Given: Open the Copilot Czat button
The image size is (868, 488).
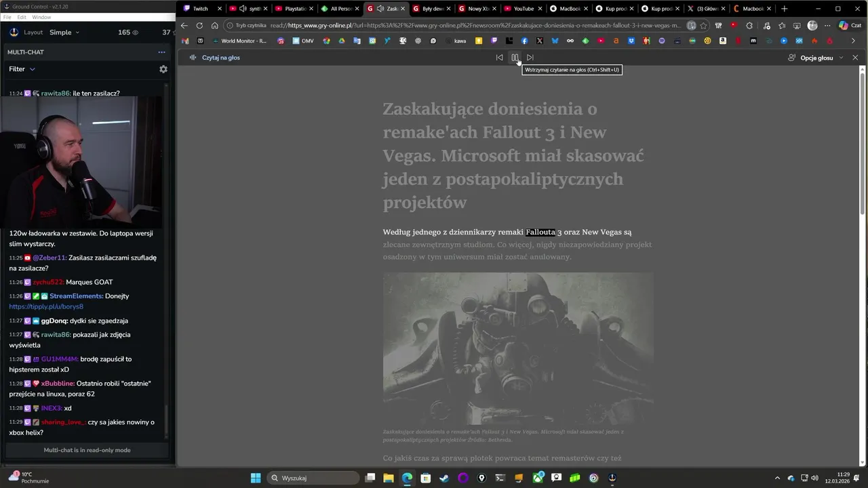Looking at the screenshot, I should [850, 26].
